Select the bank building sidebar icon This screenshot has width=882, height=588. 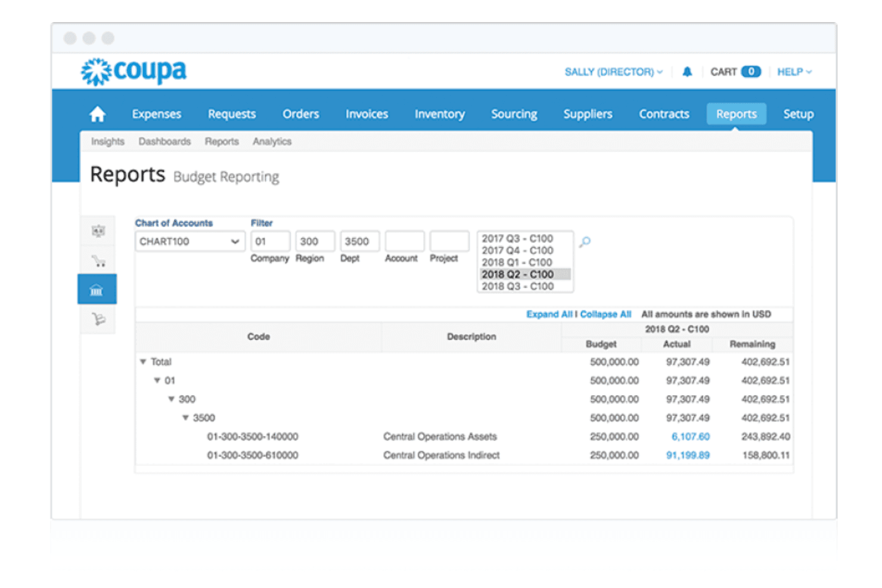(97, 290)
